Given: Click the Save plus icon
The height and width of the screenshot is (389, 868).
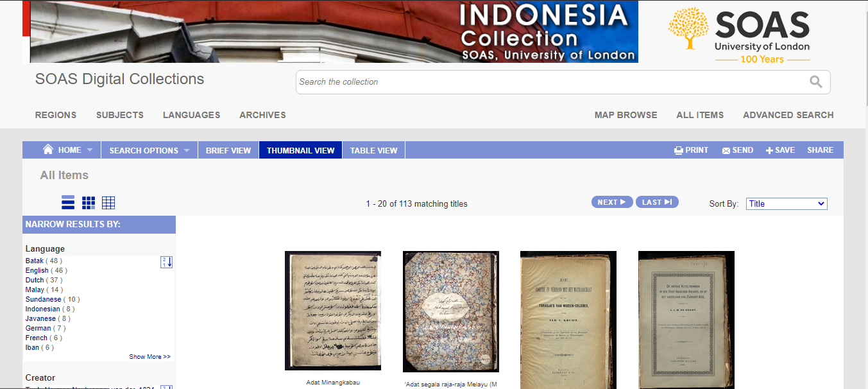Looking at the screenshot, I should point(769,150).
